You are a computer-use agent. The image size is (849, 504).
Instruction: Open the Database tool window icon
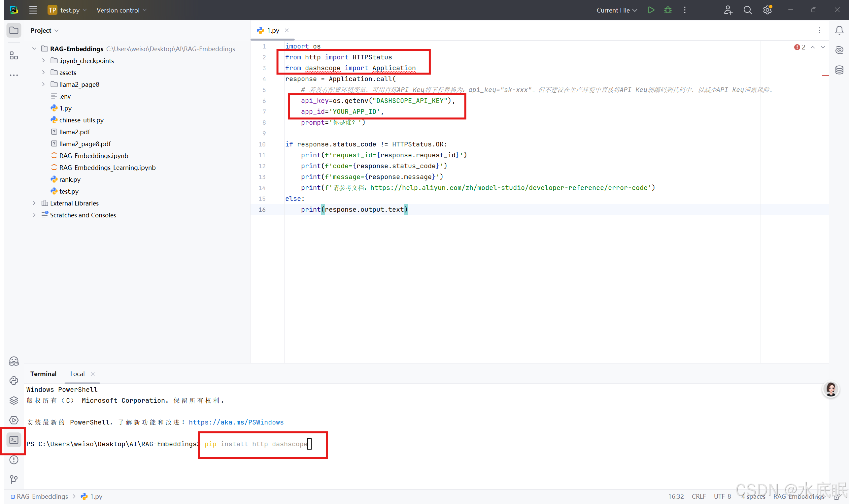[839, 70]
